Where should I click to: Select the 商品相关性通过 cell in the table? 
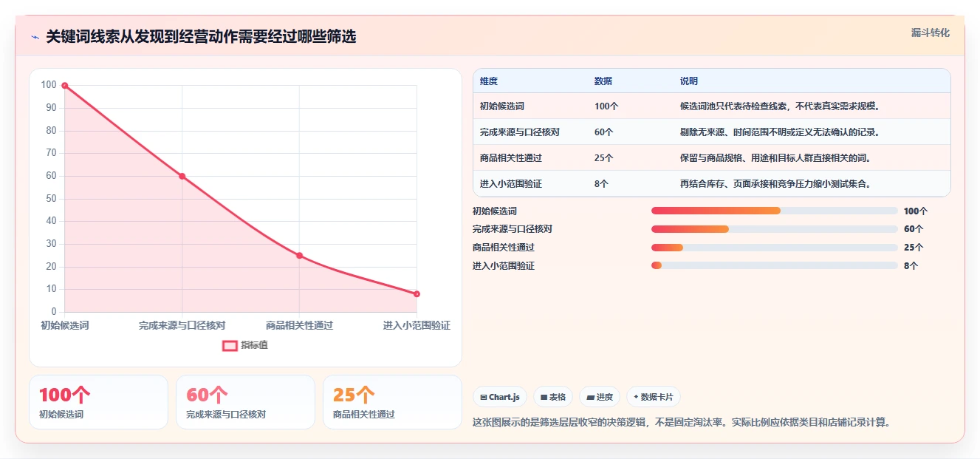coord(511,158)
